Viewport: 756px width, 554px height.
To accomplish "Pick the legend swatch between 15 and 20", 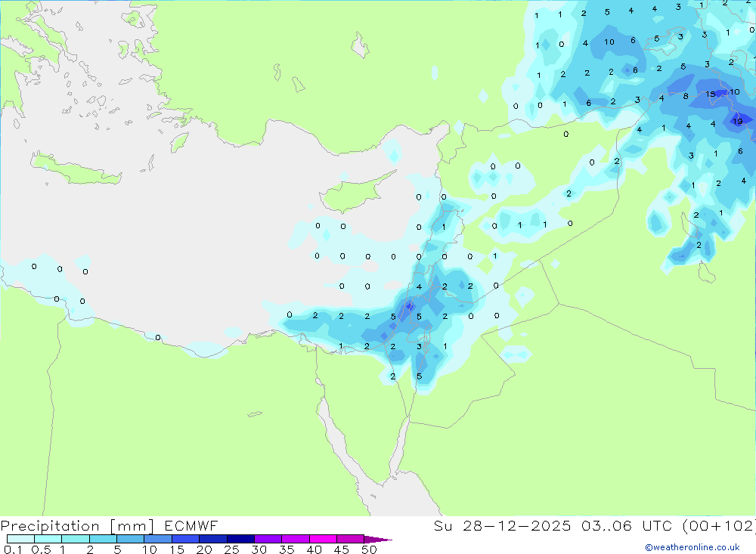I will point(186,539).
